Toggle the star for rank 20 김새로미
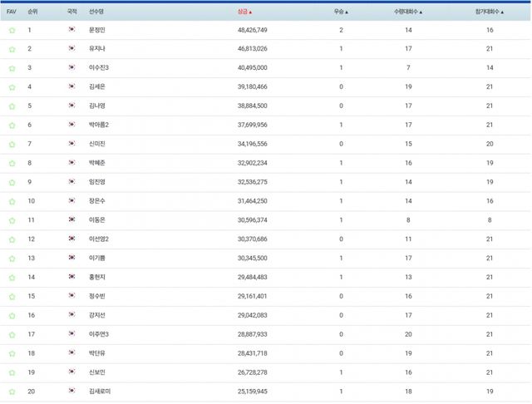Viewport: 532px width, 404px height. (12, 392)
